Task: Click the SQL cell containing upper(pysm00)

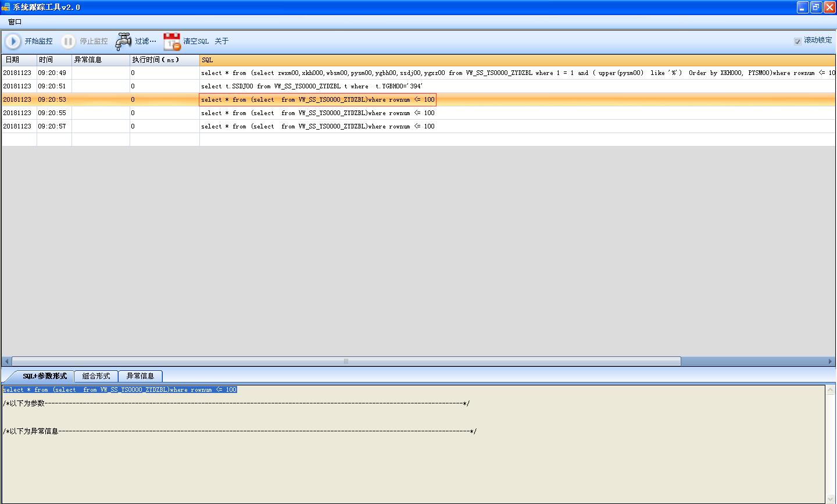Action: point(517,73)
